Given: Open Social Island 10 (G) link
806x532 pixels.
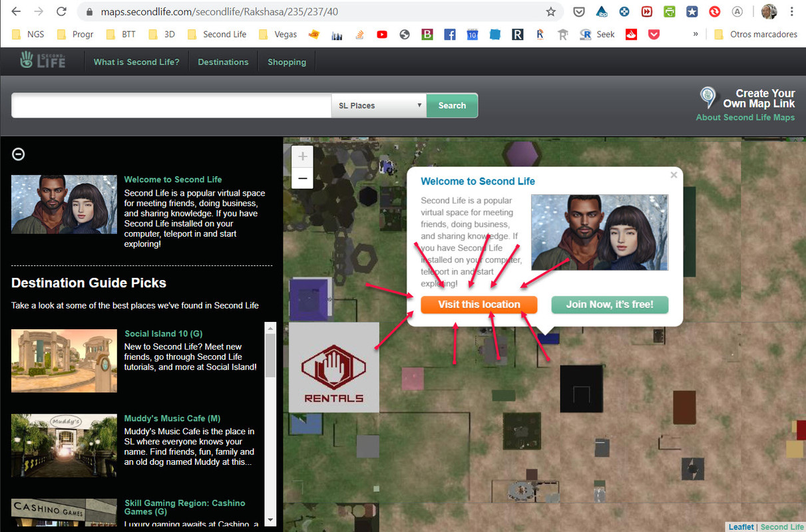Looking at the screenshot, I should [x=163, y=334].
